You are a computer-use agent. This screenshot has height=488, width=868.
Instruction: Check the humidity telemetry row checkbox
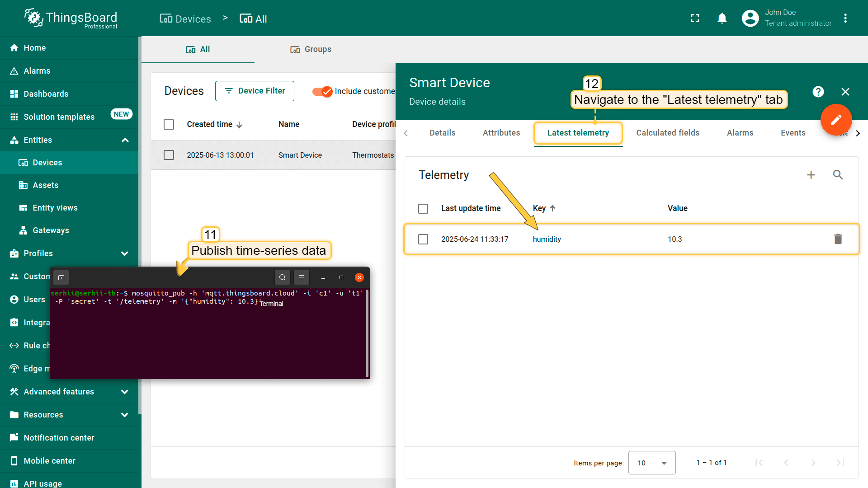(x=423, y=239)
